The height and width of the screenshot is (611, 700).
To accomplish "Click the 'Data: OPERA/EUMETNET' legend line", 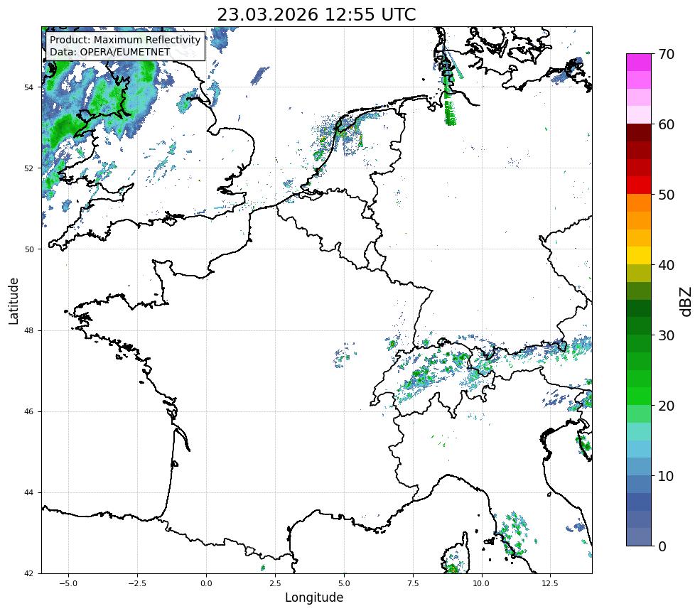I will coord(110,52).
